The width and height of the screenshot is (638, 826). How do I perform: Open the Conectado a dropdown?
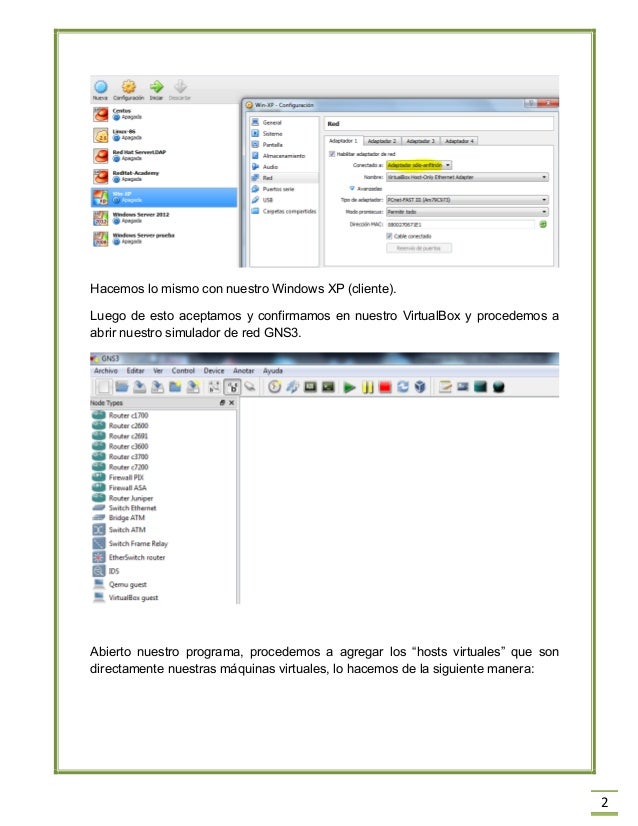(419, 165)
